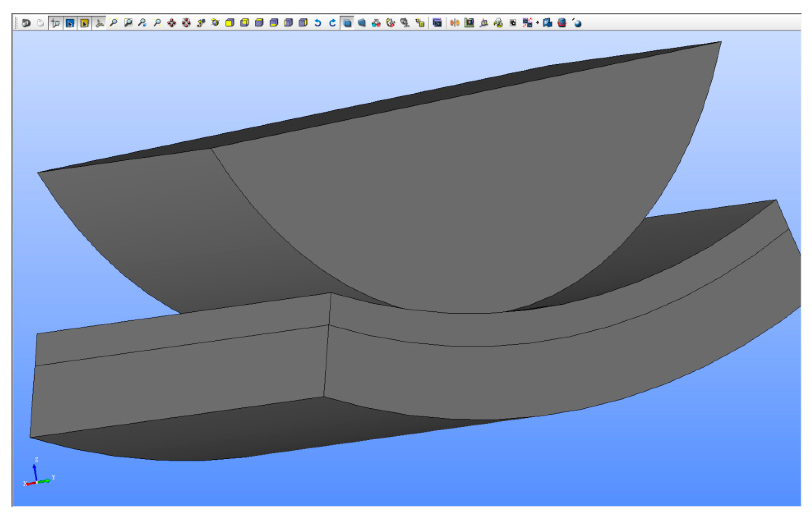The image size is (812, 518).
Task: Enable the perspective projection mode icon
Action: coord(362,23)
